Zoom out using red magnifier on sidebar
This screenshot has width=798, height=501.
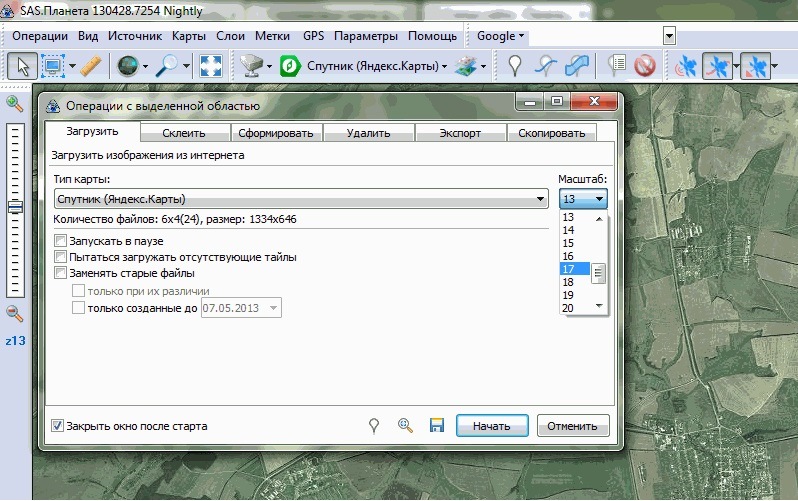pos(14,314)
